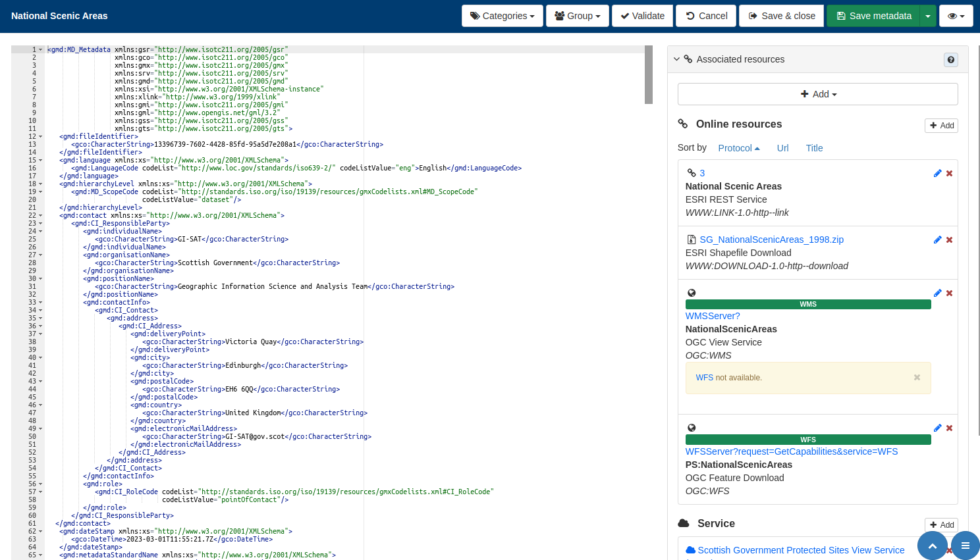Fold gmd:positionName at line 30
Viewport: 980px width, 560px height.
(40, 279)
